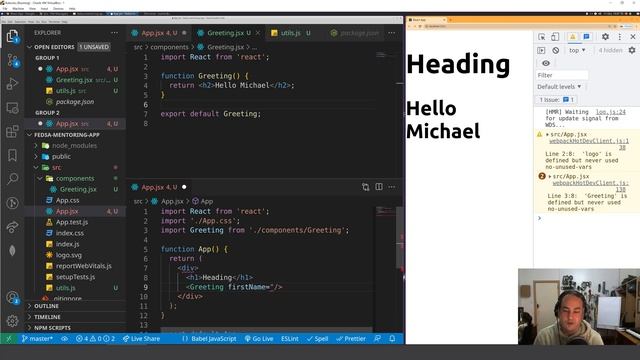
Task: Open the Explorer view in activity bar
Action: (12, 36)
